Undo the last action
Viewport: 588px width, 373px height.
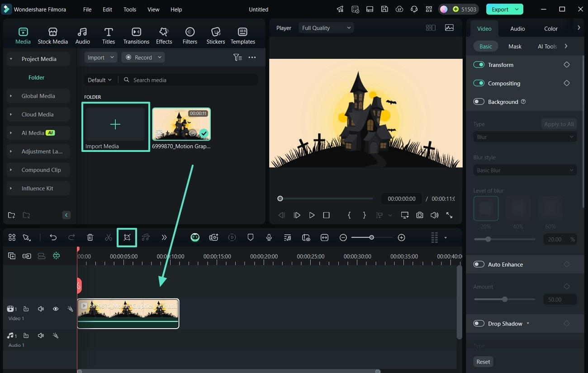[x=53, y=237]
